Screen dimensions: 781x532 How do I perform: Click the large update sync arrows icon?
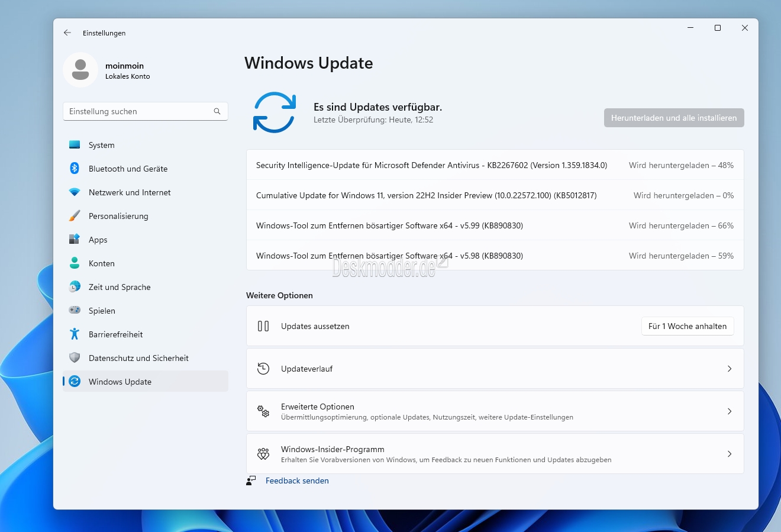coord(275,112)
